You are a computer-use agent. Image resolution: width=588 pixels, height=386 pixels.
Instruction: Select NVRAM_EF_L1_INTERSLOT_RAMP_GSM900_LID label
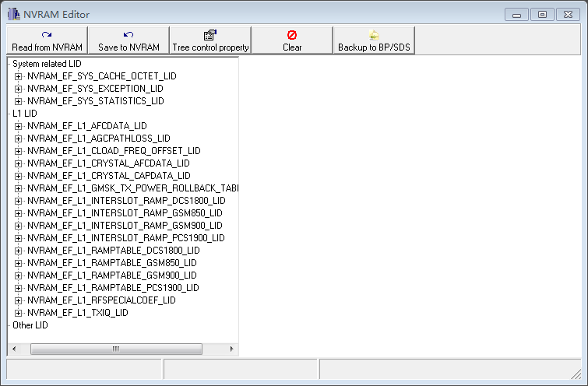point(125,225)
